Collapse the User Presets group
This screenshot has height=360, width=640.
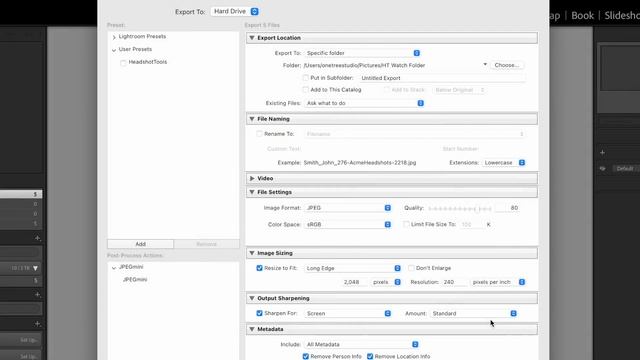(x=114, y=50)
